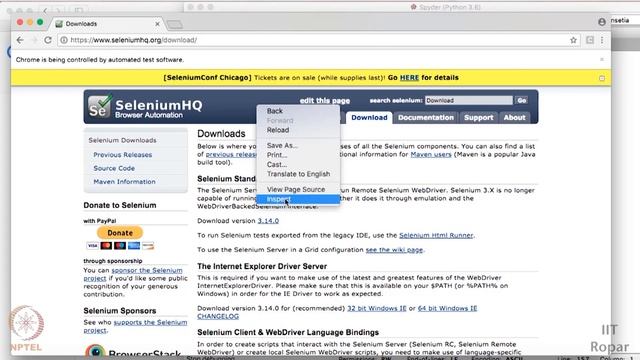Screen dimensions: 640x360
Task: Switch to the Download site tab
Action: pyautogui.click(x=369, y=118)
